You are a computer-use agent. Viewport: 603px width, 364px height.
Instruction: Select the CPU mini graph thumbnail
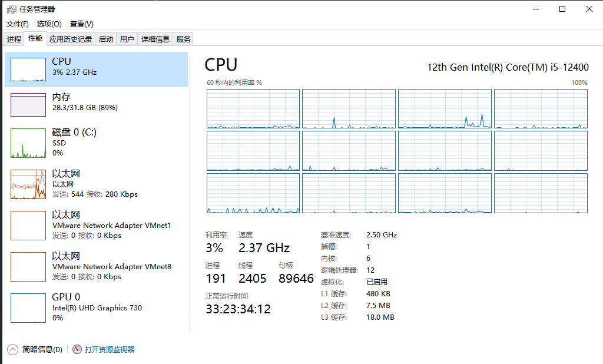click(28, 70)
